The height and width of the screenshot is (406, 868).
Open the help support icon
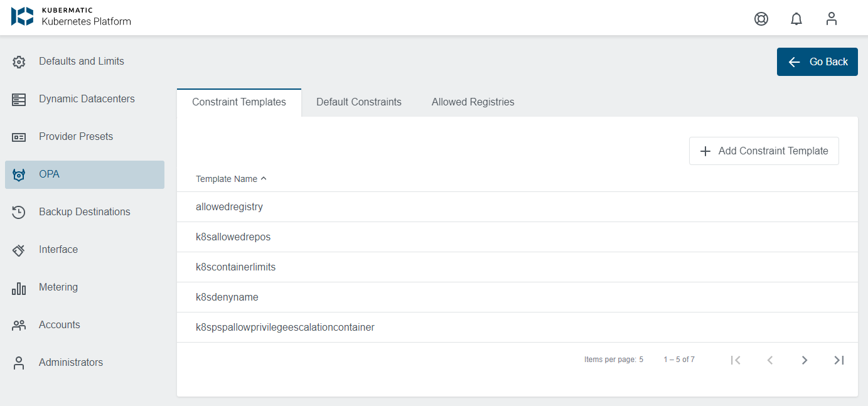coord(761,19)
